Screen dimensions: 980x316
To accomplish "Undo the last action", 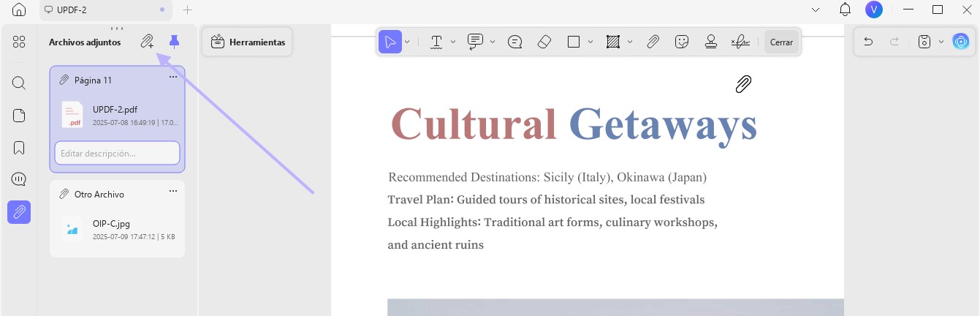I will click(x=868, y=42).
